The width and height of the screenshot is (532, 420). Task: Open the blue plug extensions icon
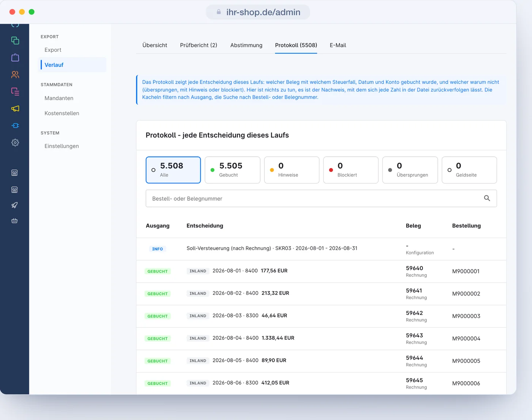pos(15,126)
